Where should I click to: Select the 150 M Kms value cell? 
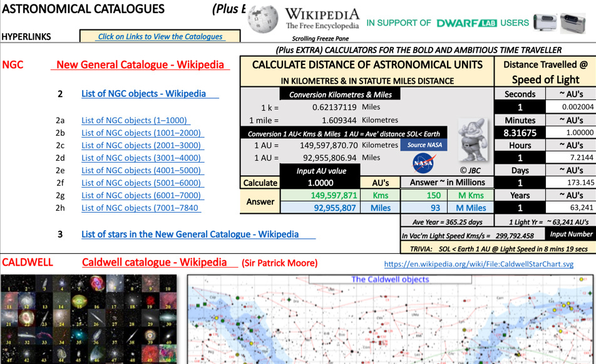(423, 195)
